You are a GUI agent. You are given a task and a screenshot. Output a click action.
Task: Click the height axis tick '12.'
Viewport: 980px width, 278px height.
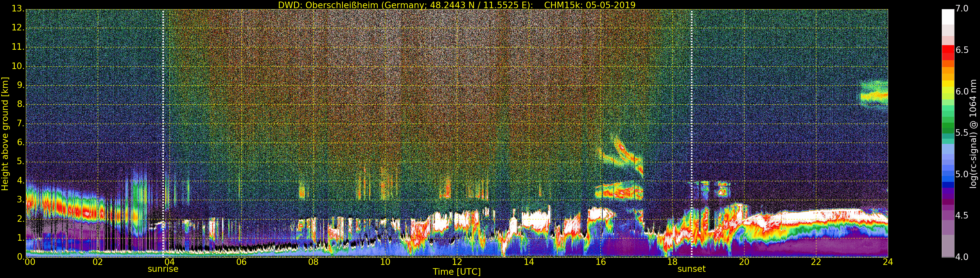pos(18,28)
